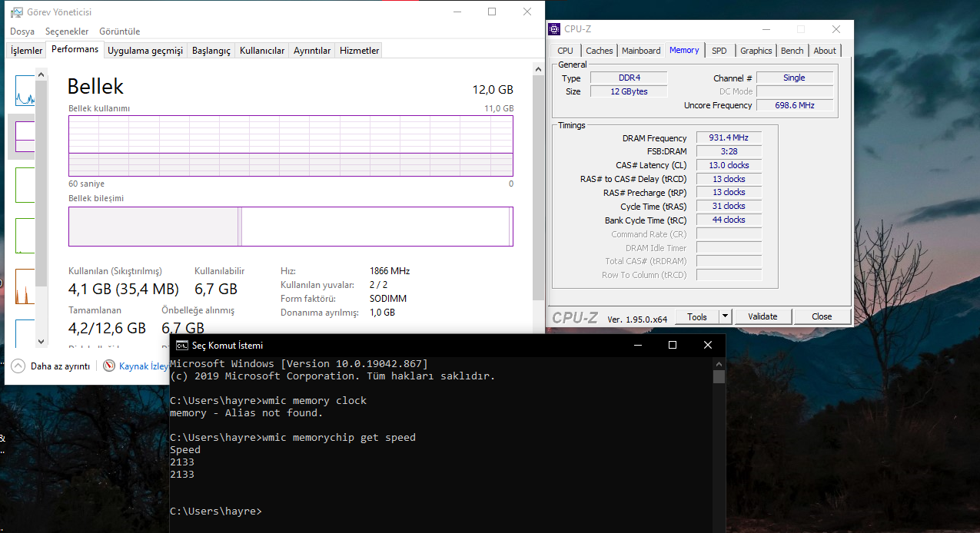Switch to the Performans tab

point(75,49)
